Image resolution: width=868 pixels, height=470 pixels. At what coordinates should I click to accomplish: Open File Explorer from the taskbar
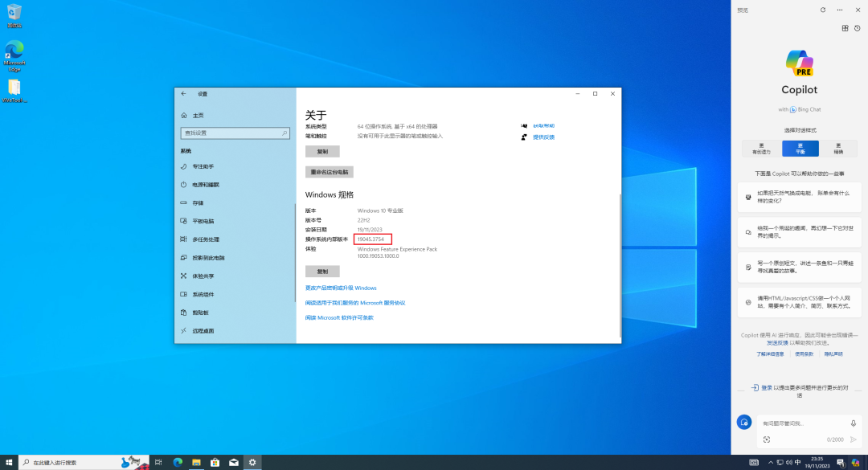click(x=196, y=462)
